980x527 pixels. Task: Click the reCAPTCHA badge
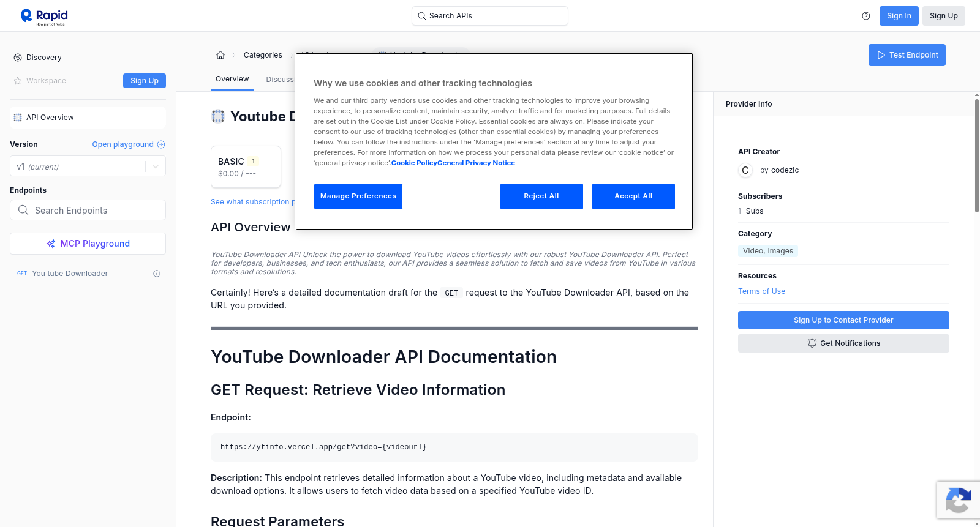coord(959,500)
